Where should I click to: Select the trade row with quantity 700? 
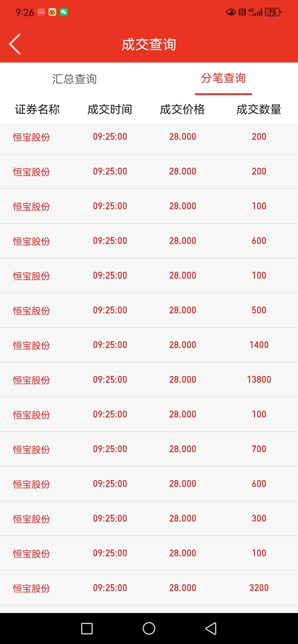coord(149,449)
